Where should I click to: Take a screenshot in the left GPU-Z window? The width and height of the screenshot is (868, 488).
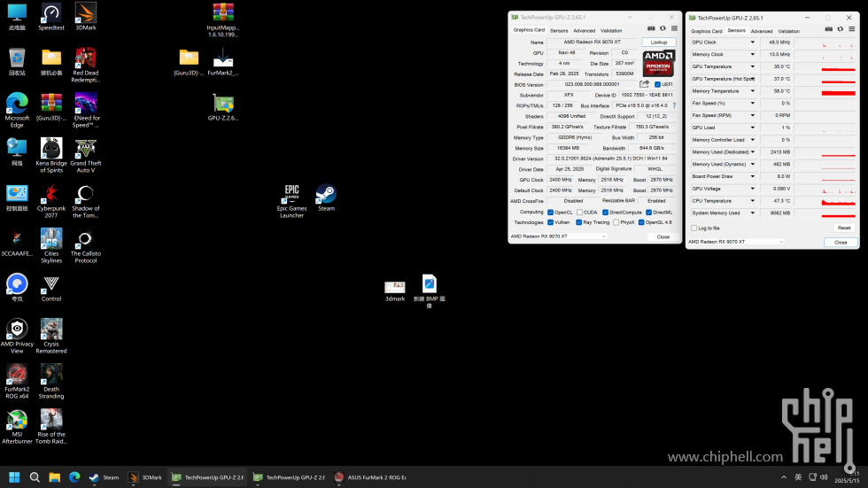tap(651, 28)
